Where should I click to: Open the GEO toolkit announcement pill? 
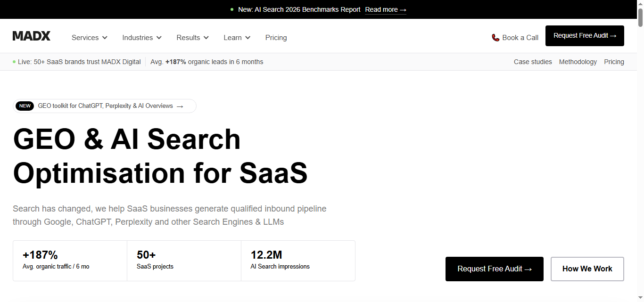pos(105,106)
